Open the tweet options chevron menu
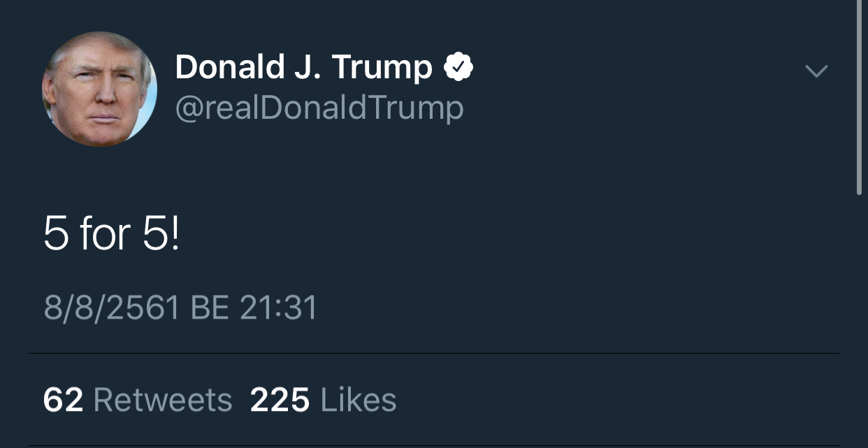This screenshot has height=448, width=868. pos(816,71)
